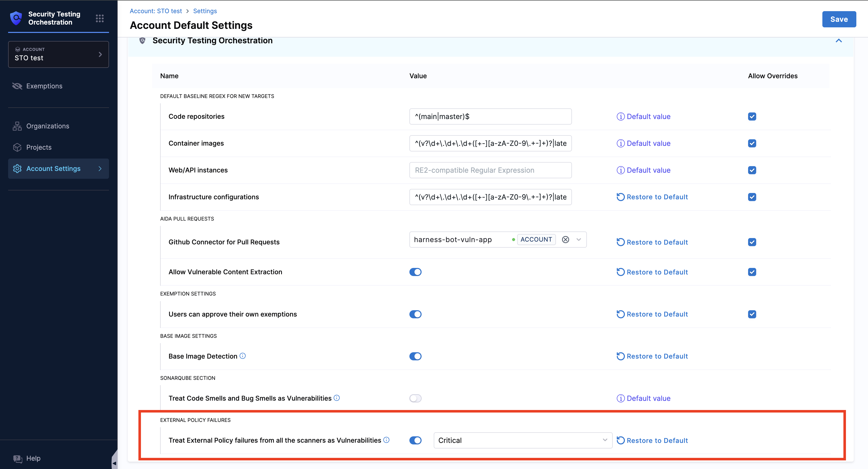Click the info icon beside External Policy failures
This screenshot has height=469, width=868.
point(387,440)
